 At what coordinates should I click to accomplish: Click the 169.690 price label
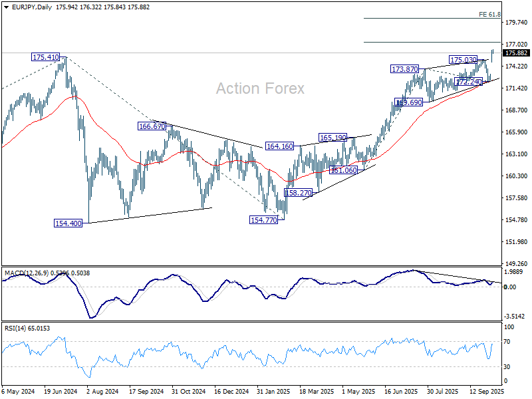point(409,102)
